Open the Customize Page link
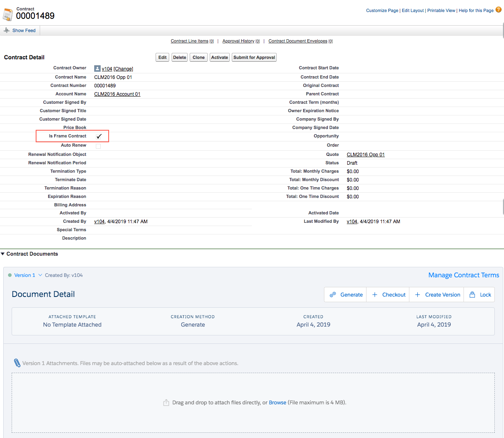 382,10
